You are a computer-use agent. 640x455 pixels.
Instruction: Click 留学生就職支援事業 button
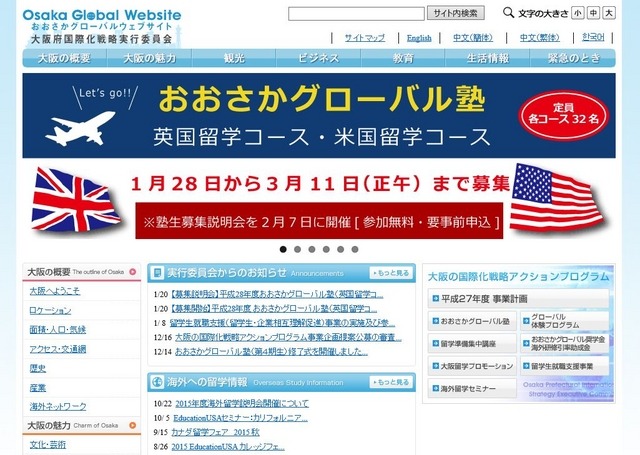point(564,366)
